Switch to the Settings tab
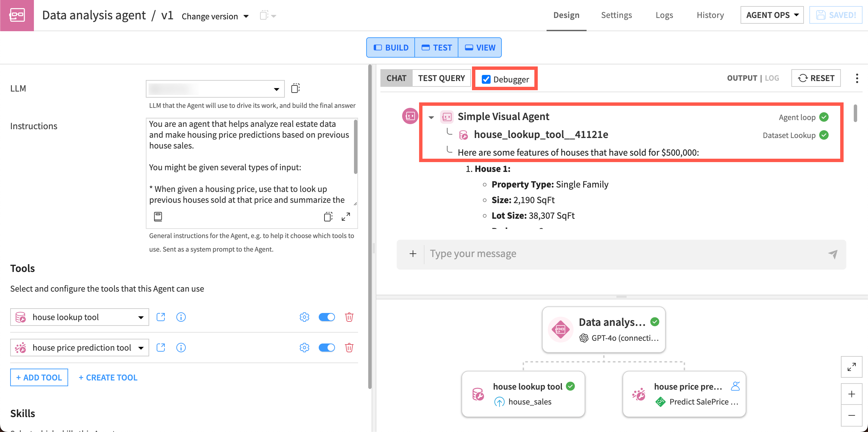 pyautogui.click(x=616, y=15)
